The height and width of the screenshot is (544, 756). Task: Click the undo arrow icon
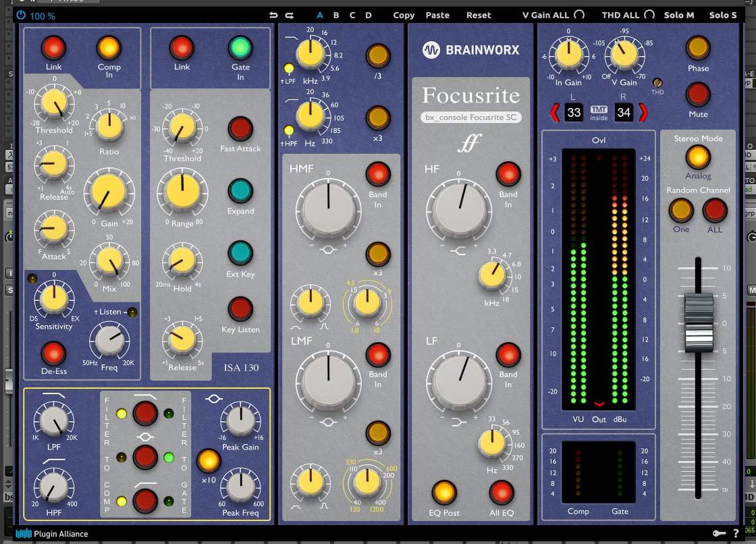[x=273, y=16]
